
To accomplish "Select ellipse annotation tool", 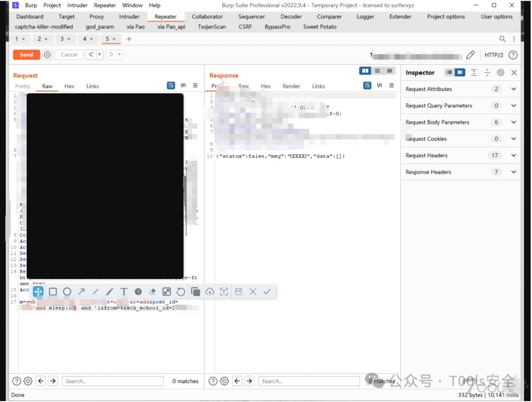I will [x=67, y=292].
